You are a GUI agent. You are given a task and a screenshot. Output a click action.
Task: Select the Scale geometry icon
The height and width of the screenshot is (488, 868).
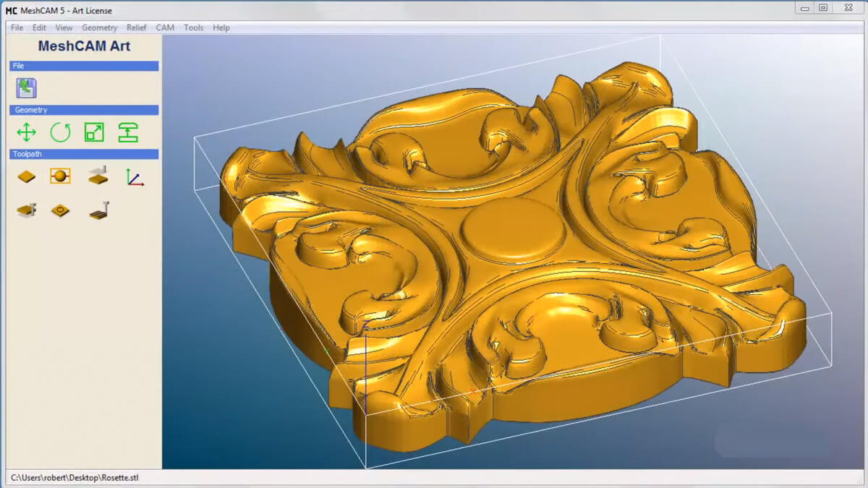pos(94,132)
